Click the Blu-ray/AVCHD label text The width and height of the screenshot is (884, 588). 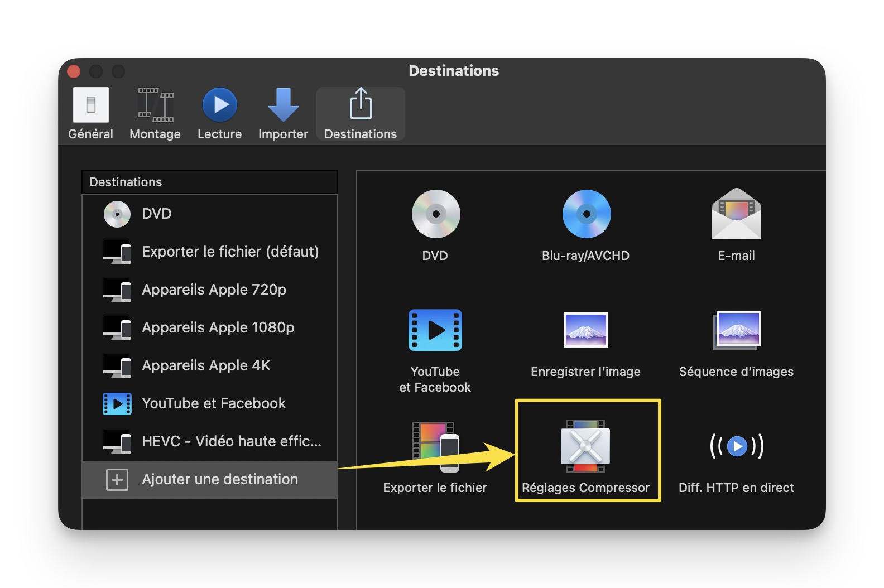[x=585, y=256]
